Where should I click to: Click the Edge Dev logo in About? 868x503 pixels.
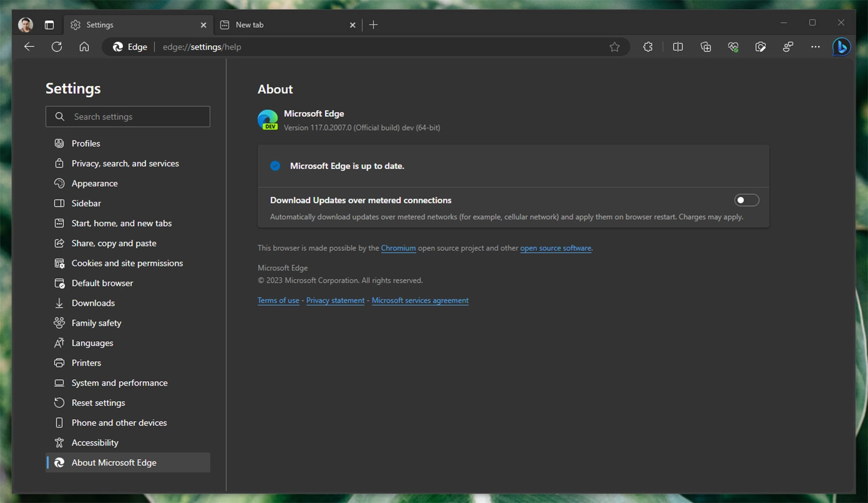268,120
